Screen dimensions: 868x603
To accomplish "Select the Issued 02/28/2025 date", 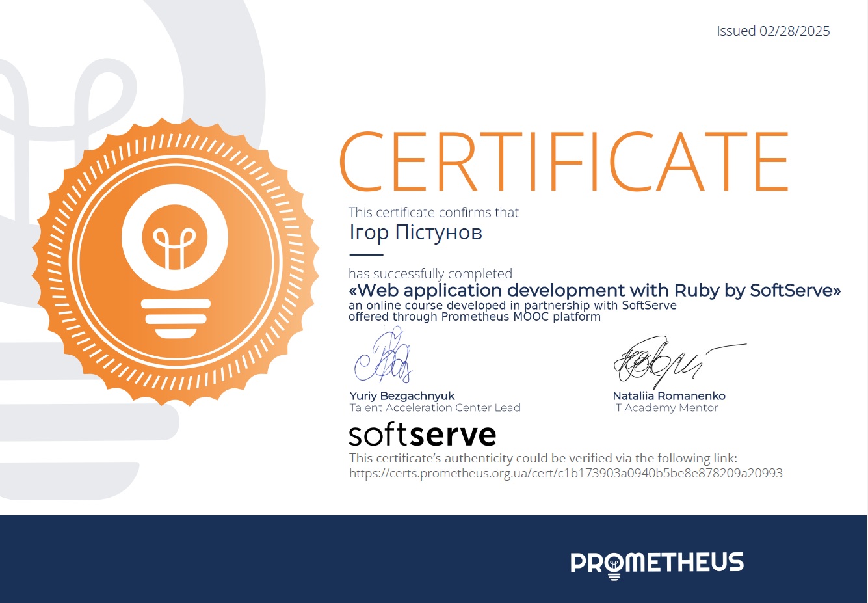I will coord(773,31).
